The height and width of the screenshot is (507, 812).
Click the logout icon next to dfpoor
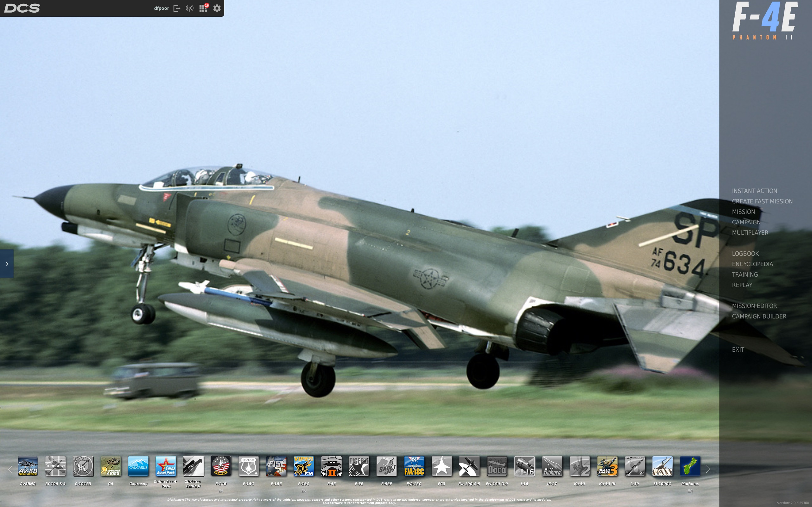177,8
